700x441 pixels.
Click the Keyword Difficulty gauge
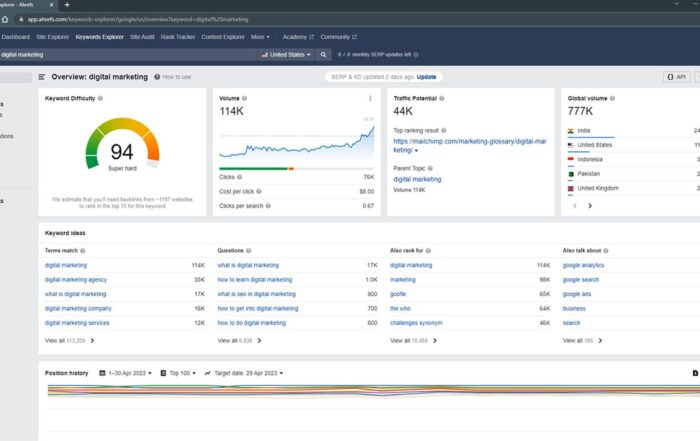[122, 144]
